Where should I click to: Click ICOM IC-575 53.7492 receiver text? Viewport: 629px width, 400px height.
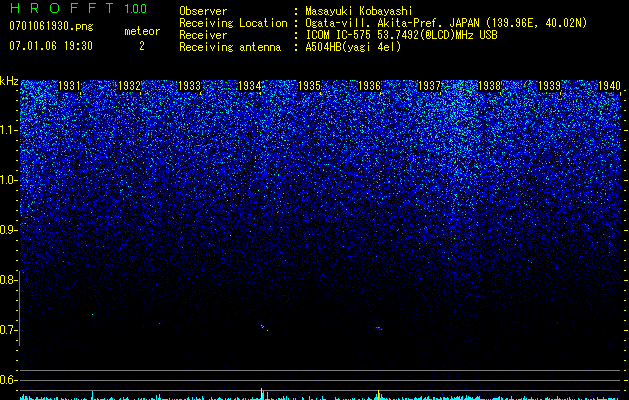tap(401, 35)
